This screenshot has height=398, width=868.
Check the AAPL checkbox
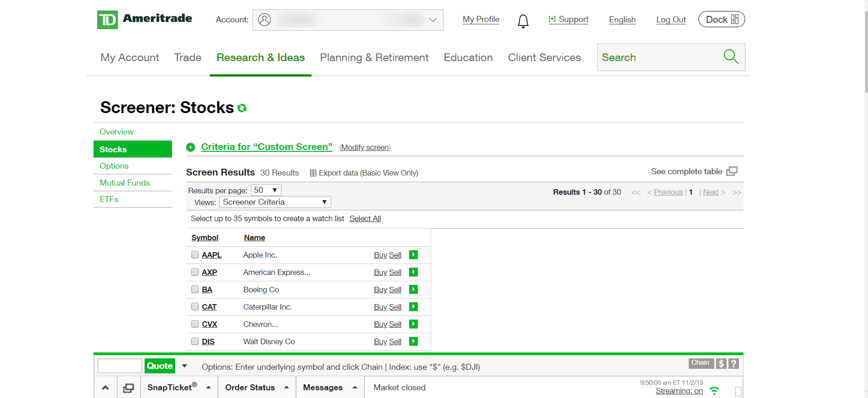[195, 255]
